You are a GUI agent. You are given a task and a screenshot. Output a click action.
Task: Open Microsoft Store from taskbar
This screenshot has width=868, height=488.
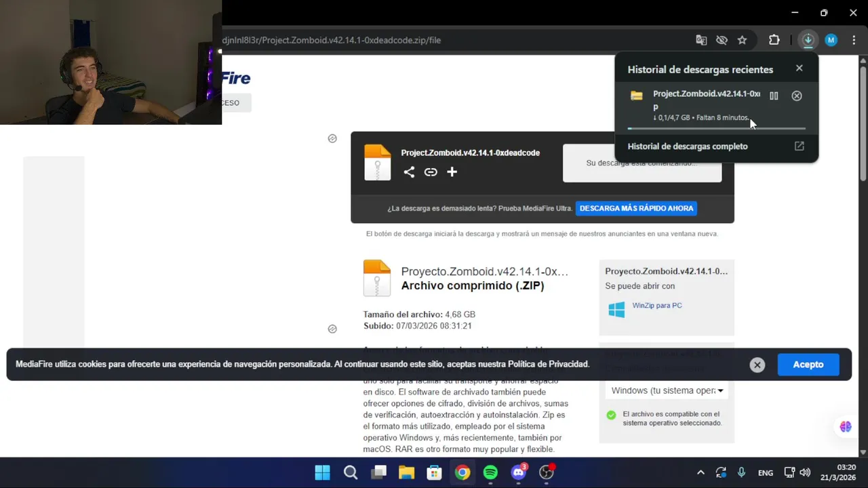434,472
